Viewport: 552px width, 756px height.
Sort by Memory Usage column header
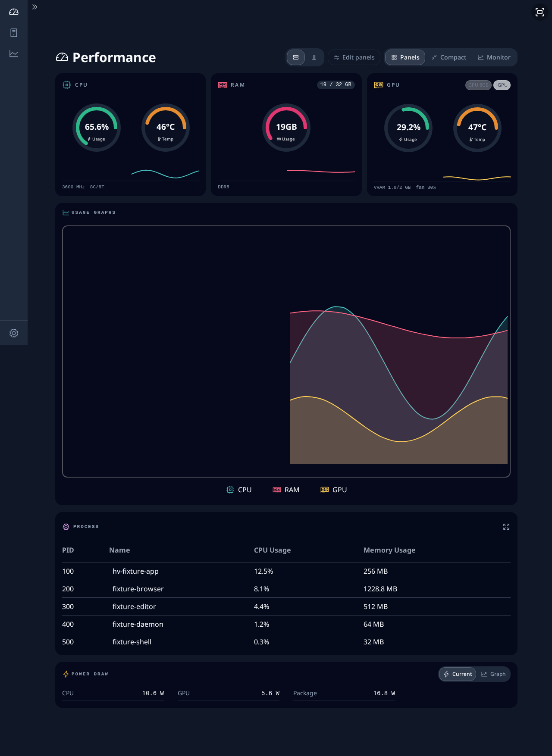(x=389, y=550)
